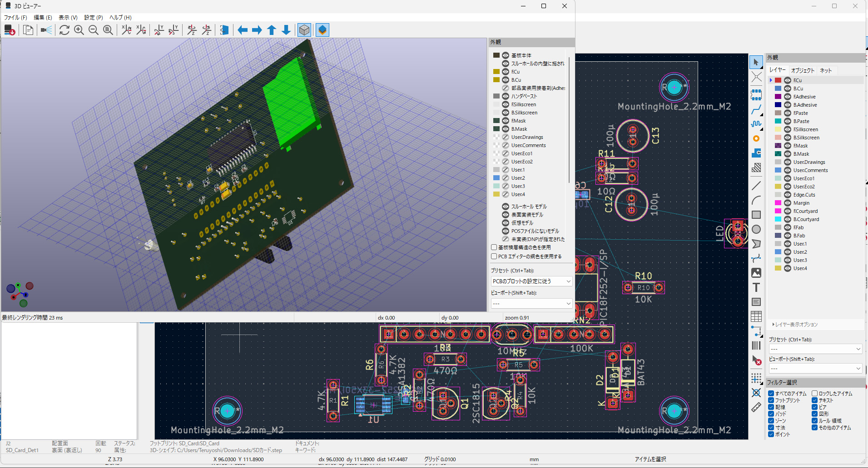This screenshot has width=868, height=468.
Task: Click the raytracing render camera icon
Action: point(46,30)
